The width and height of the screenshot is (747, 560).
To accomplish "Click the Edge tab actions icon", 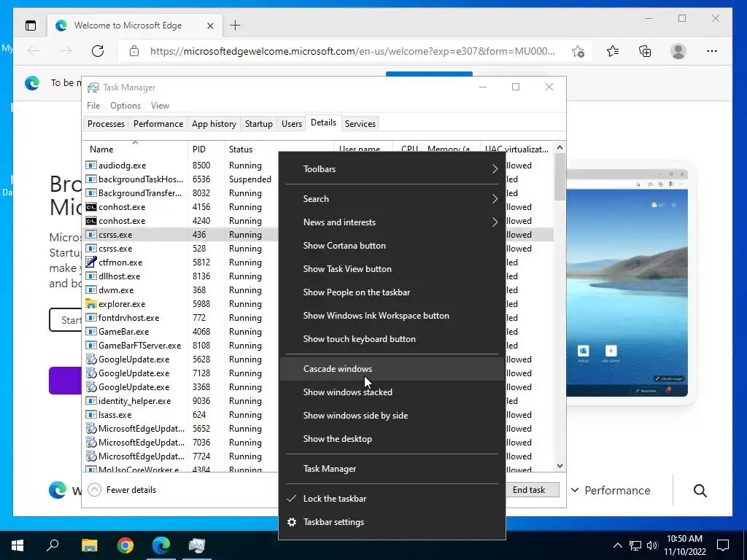I will tap(31, 26).
